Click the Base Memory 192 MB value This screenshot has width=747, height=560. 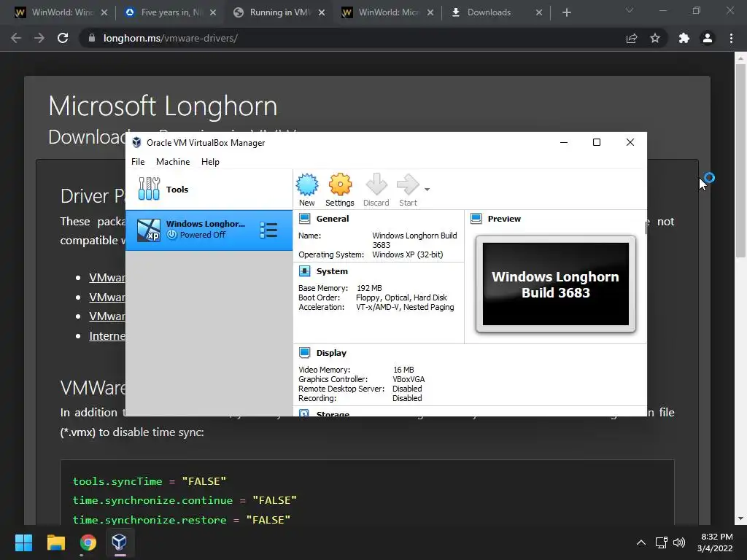[369, 288]
